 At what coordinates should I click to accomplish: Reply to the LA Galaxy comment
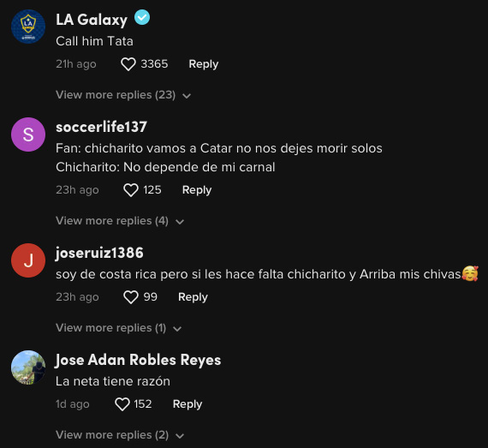click(204, 64)
